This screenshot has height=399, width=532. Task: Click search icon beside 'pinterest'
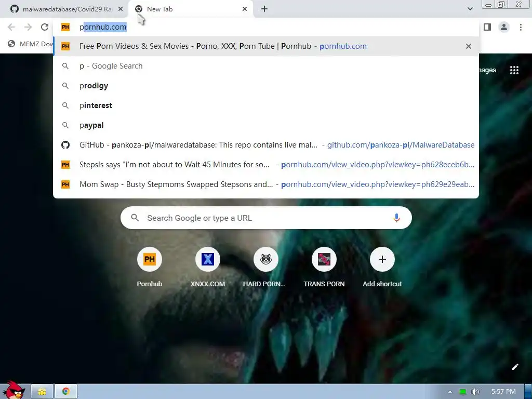65,105
